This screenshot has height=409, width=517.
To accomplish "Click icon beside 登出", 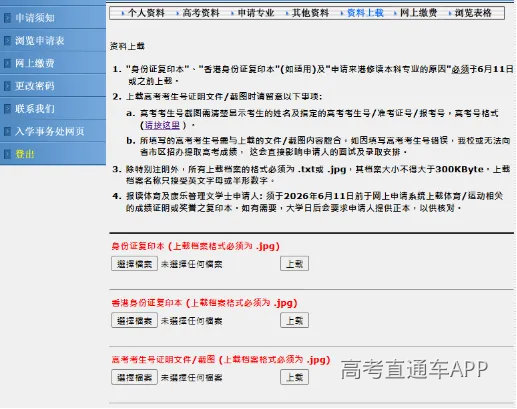I will 7,154.
